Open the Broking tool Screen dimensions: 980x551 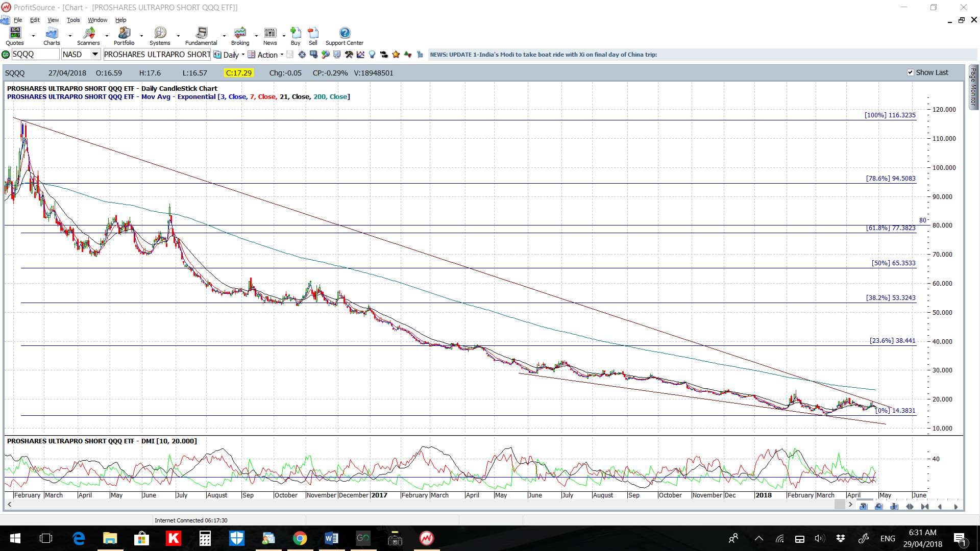tap(240, 36)
